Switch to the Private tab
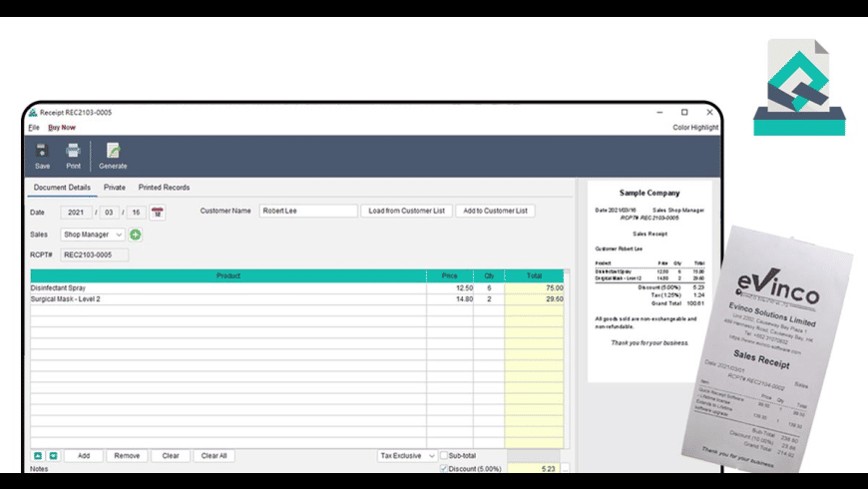 click(115, 188)
